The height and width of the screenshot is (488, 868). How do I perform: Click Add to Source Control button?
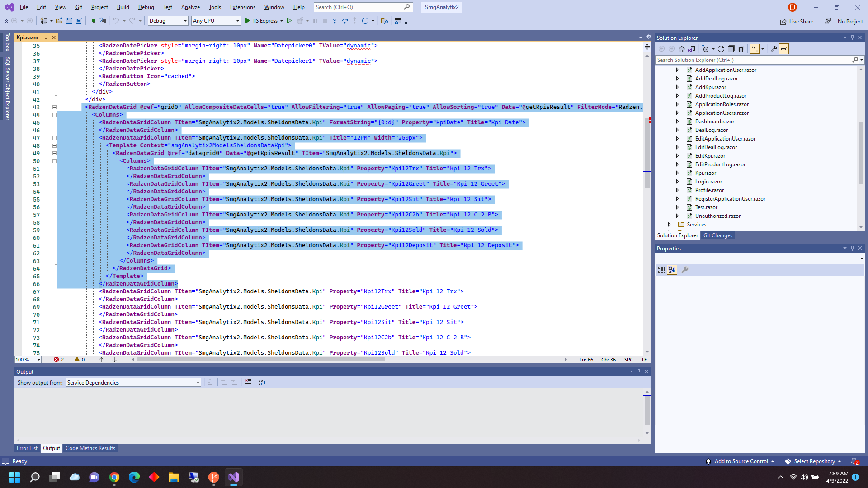[741, 461]
